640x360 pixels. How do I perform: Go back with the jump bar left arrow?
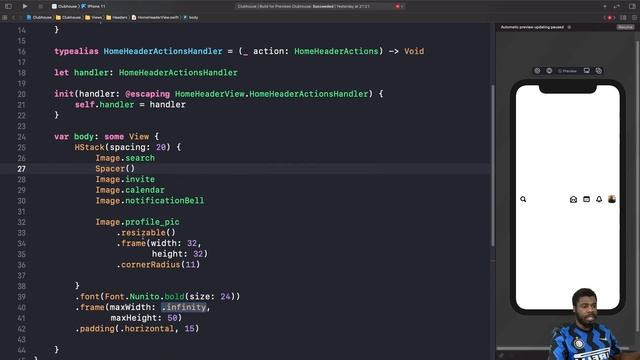(13, 18)
